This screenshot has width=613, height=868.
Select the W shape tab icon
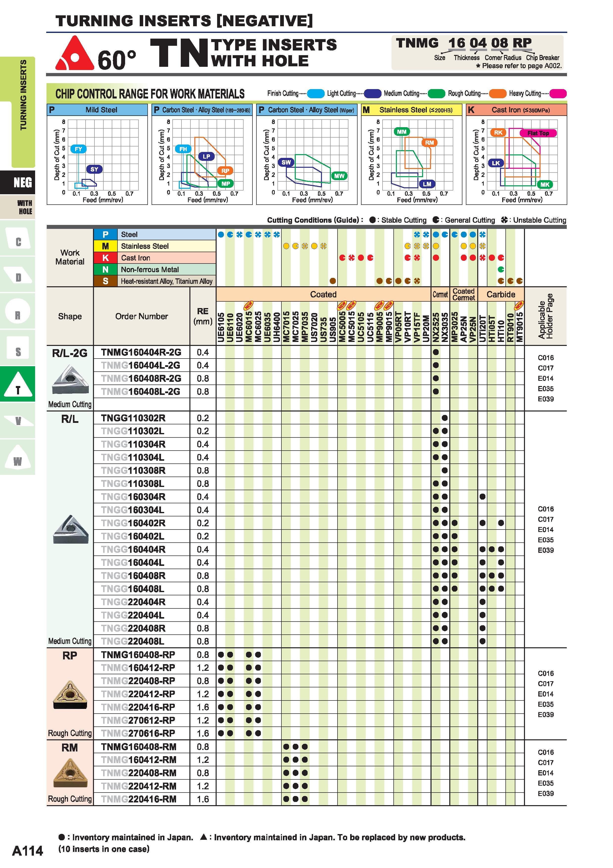point(17,457)
